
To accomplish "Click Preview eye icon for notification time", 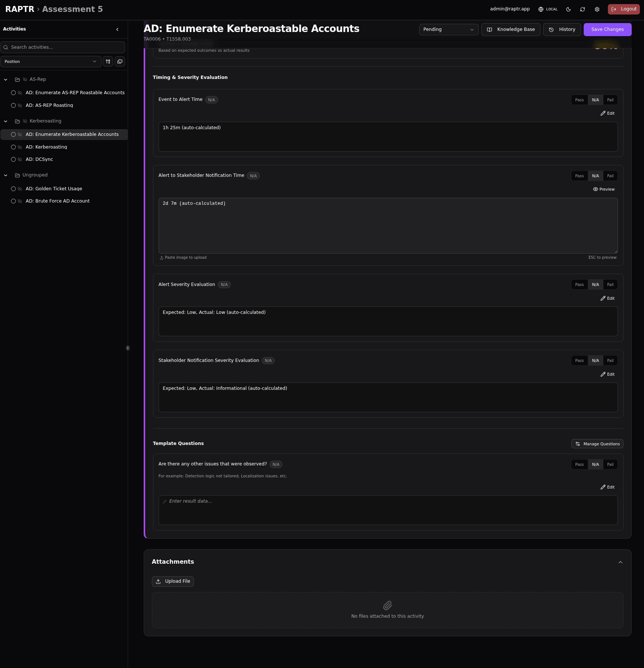I will pos(604,189).
